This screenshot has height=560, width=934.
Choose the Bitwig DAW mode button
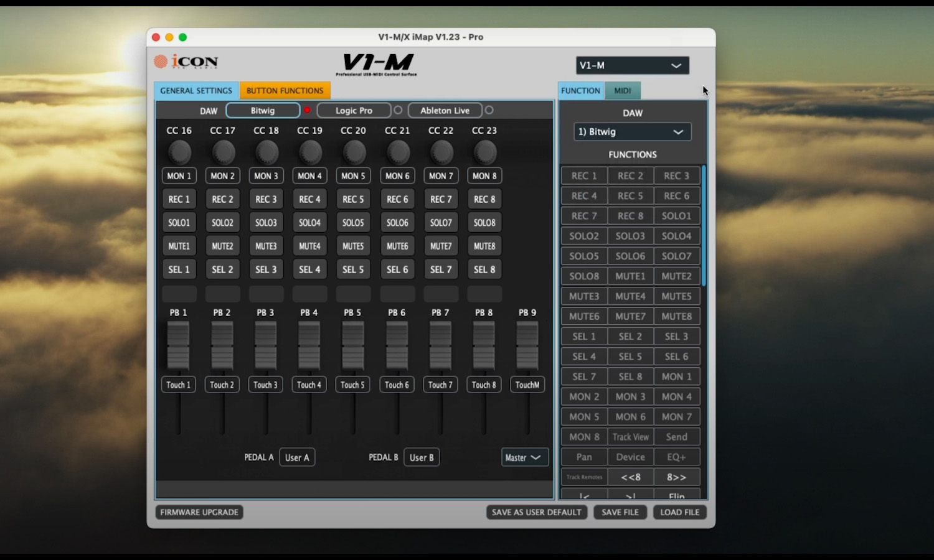263,110
